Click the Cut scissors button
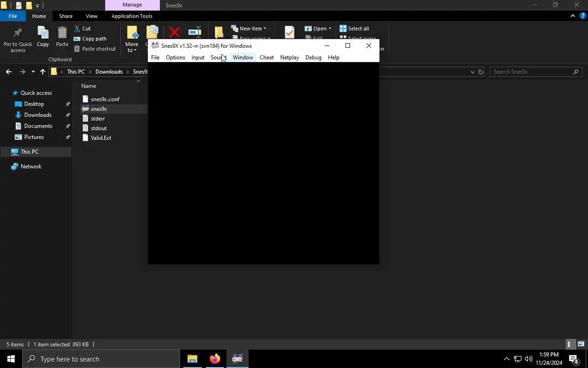The height and width of the screenshot is (368, 588). 83,29
